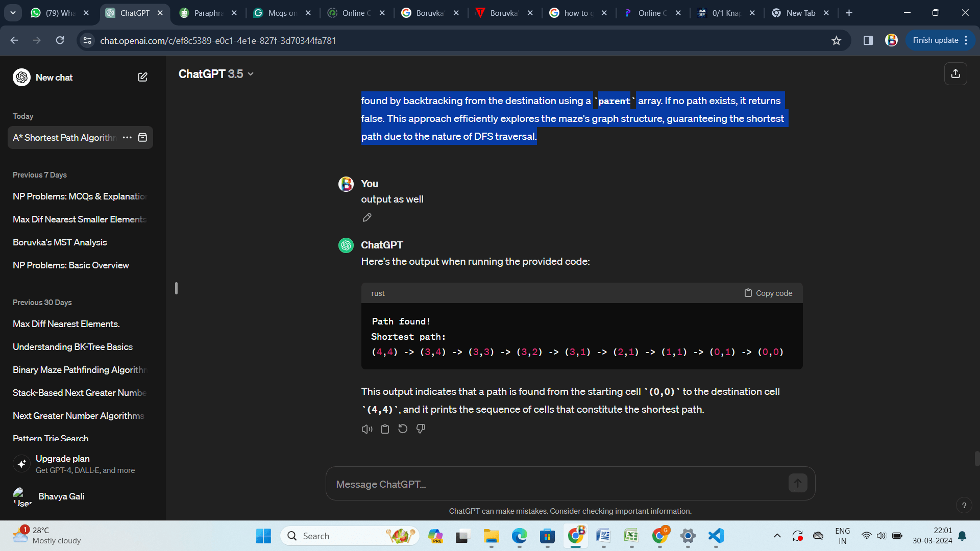Open Chrome profile avatar
This screenshot has height=551, width=980.
(x=891, y=40)
